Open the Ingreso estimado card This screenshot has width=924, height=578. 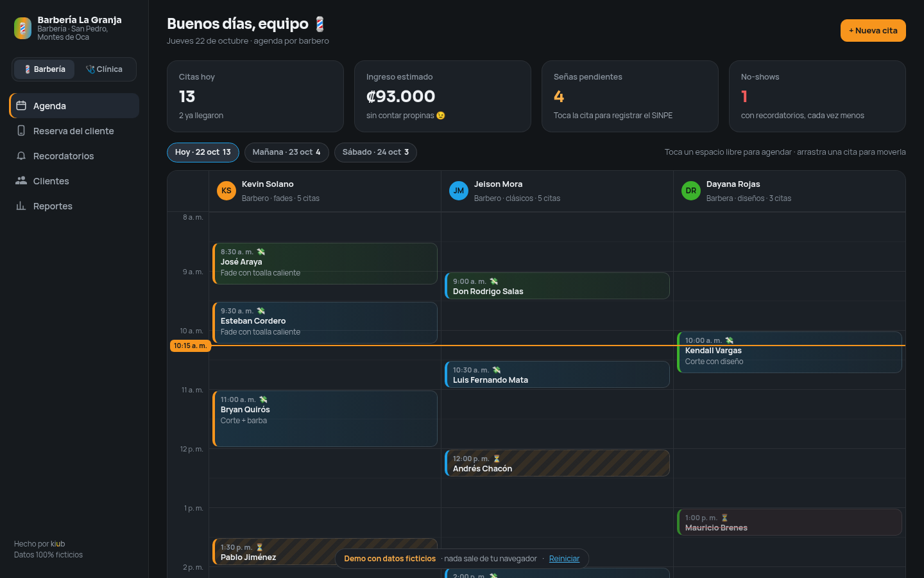[443, 96]
